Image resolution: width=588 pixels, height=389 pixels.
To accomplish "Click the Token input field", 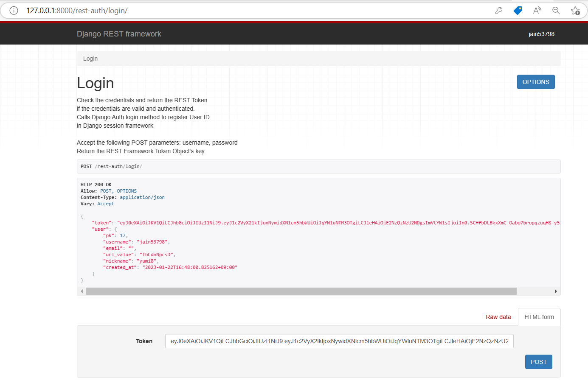I will pyautogui.click(x=339, y=341).
